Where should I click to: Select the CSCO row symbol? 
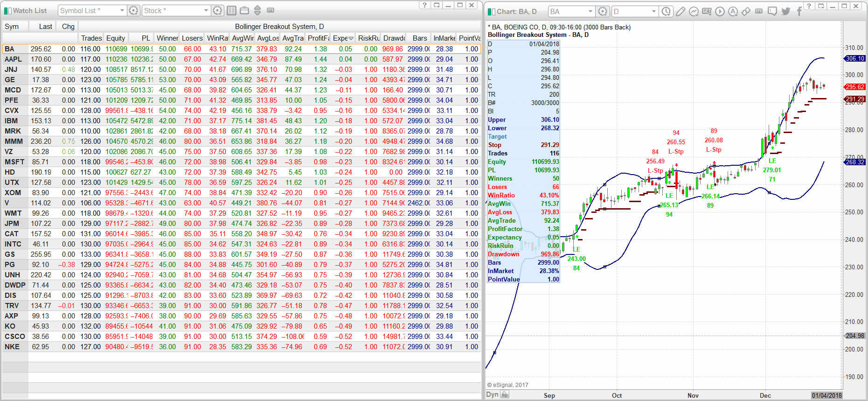15,337
